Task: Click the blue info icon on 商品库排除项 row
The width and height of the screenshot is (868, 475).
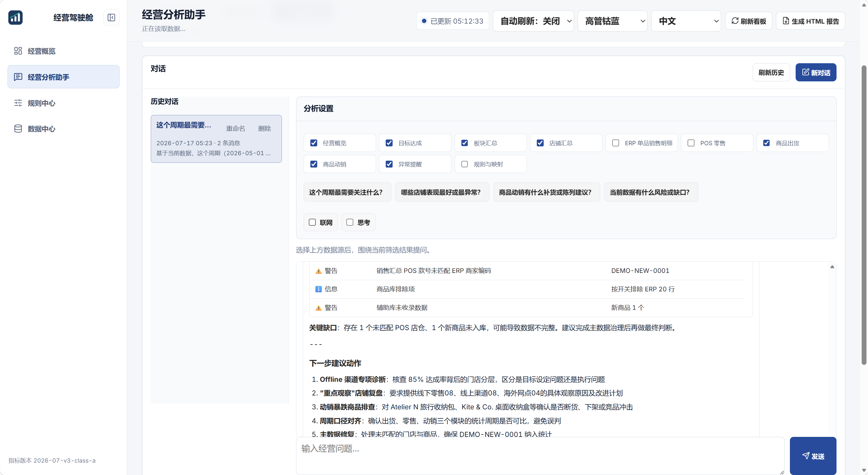Action: pyautogui.click(x=318, y=289)
